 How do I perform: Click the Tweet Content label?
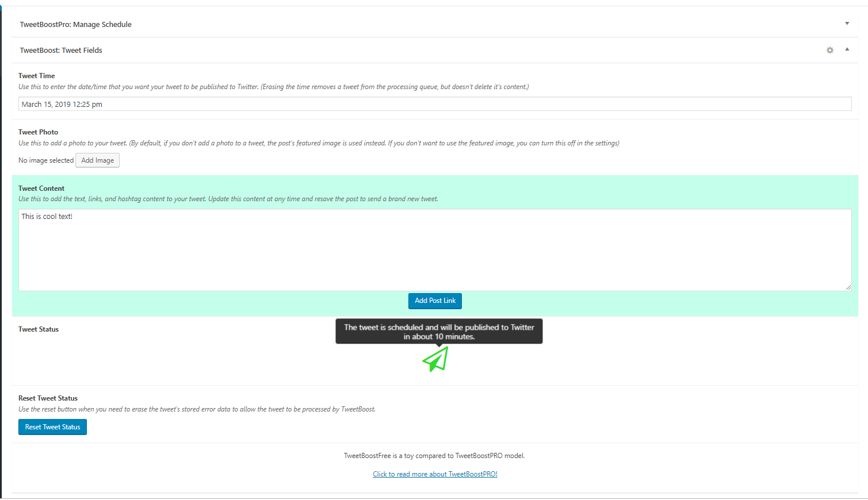click(41, 189)
